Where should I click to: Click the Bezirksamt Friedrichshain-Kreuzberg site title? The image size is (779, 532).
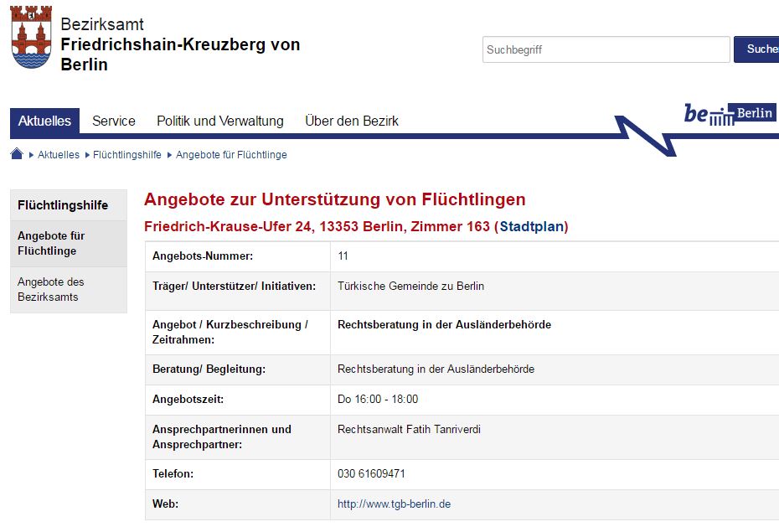tap(180, 45)
